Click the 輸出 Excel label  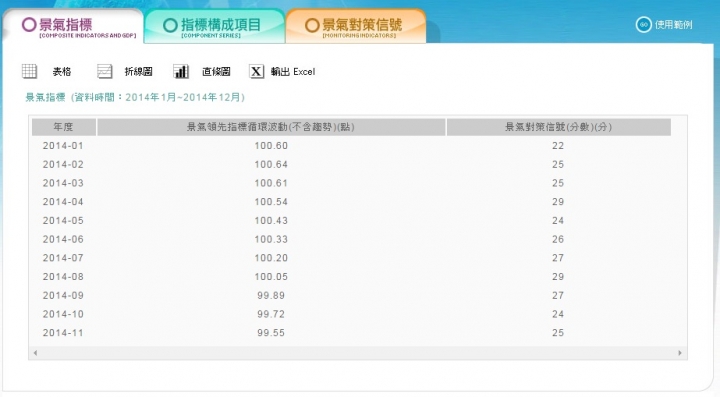(293, 72)
